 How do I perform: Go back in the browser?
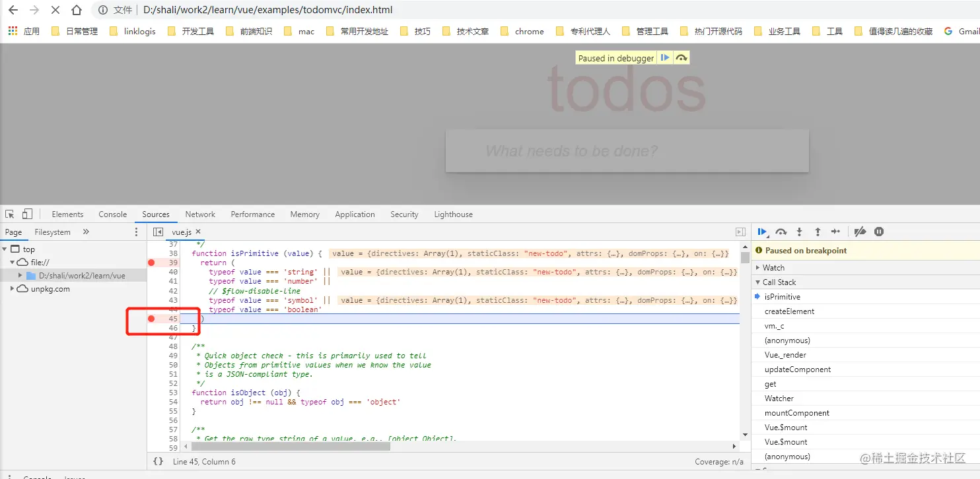(x=13, y=10)
